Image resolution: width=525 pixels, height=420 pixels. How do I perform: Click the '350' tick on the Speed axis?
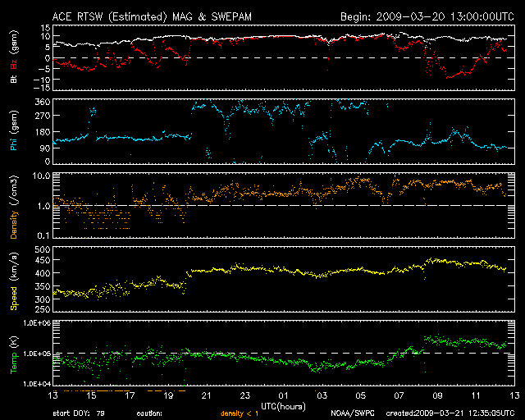click(43, 286)
